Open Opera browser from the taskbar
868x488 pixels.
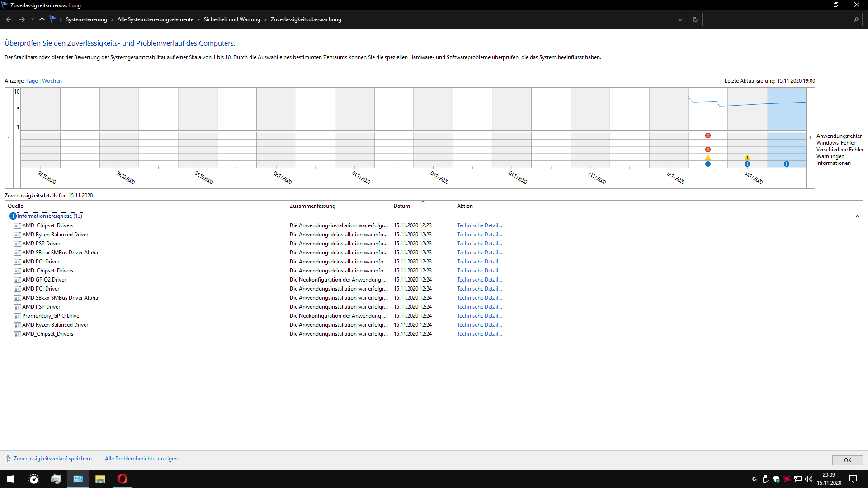122,479
